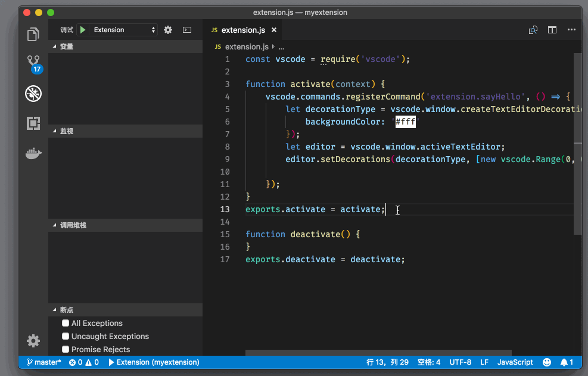
Task: Open the Explorer view in activity bar
Action: [x=33, y=35]
